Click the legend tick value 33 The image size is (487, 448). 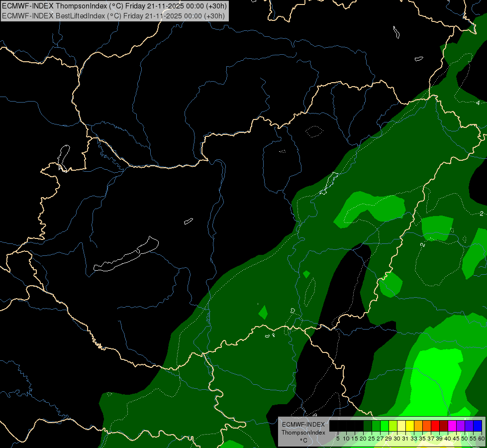(414, 439)
